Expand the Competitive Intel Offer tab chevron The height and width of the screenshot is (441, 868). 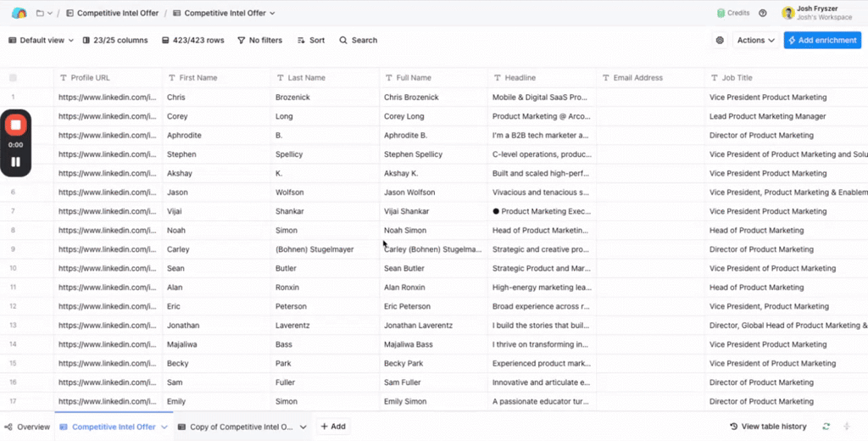pyautogui.click(x=164, y=427)
